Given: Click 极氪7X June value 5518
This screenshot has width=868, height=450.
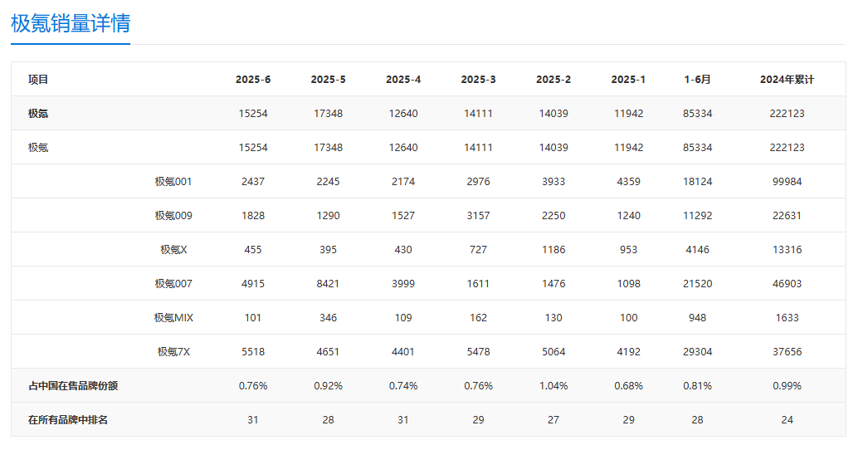Looking at the screenshot, I should pos(253,352).
